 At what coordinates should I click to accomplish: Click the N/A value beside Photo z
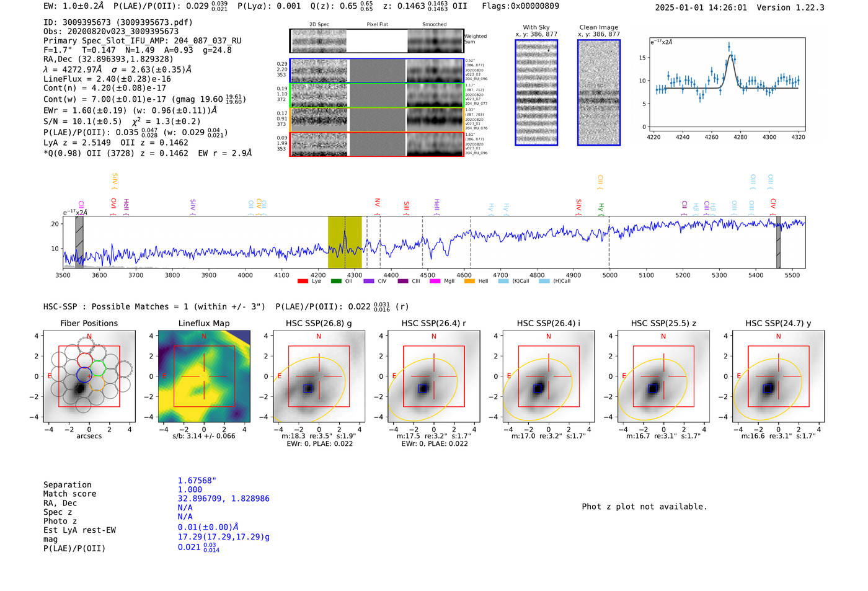coord(185,517)
